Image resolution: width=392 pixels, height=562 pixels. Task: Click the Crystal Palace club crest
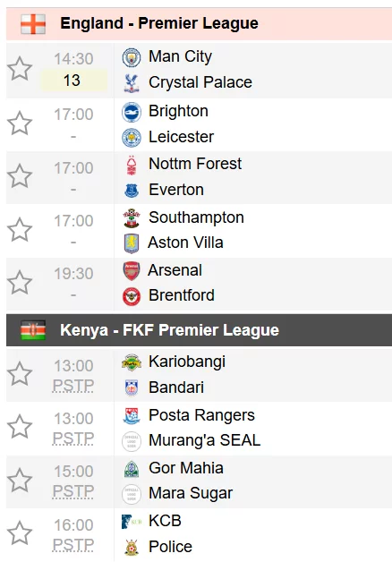132,83
